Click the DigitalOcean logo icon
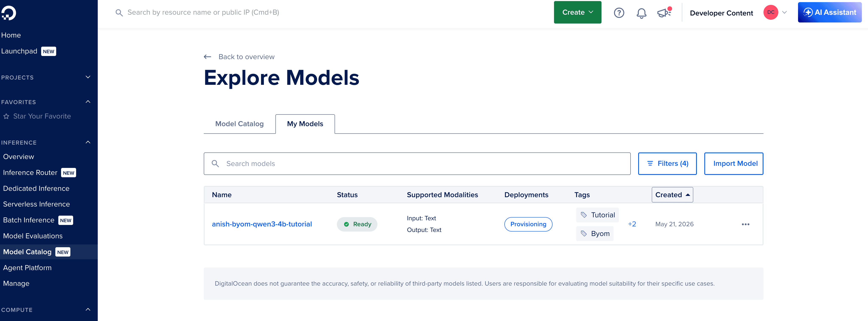 (x=8, y=13)
